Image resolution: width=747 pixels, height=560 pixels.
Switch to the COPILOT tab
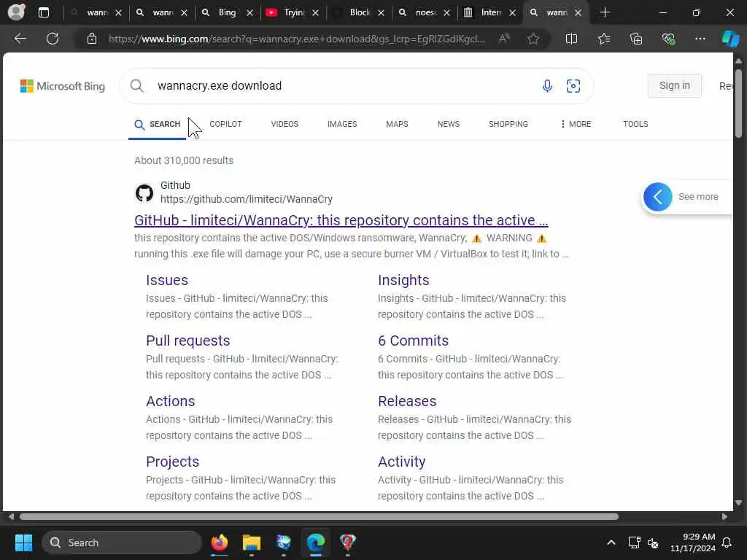point(225,124)
